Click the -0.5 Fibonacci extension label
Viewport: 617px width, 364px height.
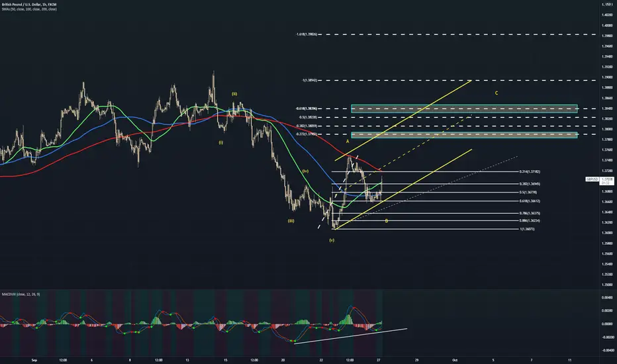coord(308,117)
